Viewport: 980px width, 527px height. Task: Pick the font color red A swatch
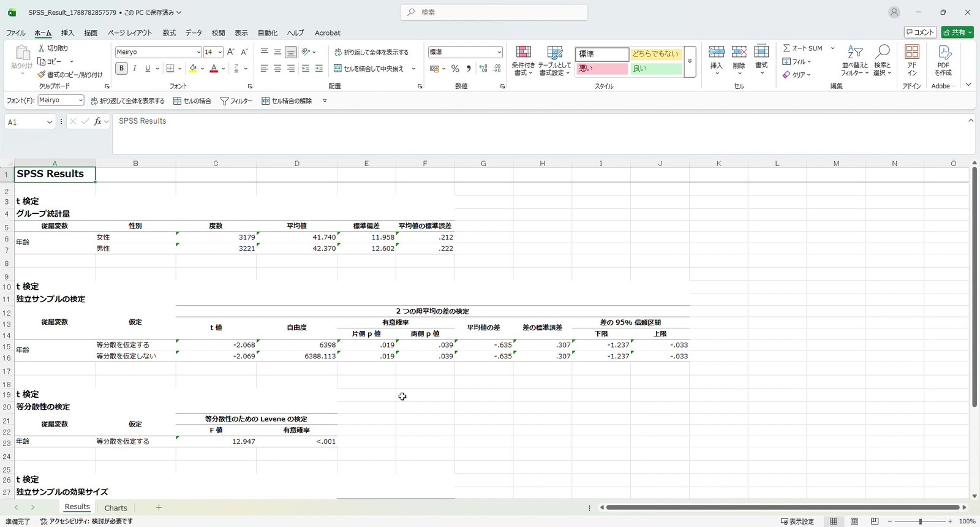pyautogui.click(x=214, y=69)
